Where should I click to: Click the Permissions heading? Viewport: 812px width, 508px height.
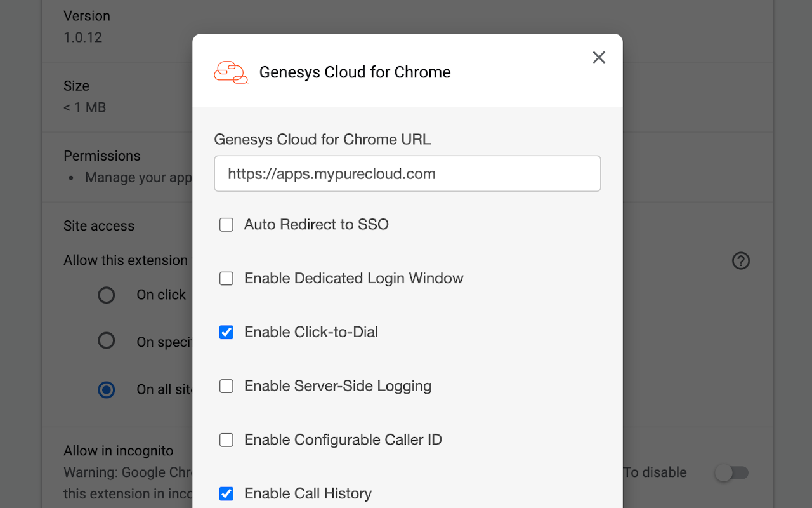click(x=101, y=156)
